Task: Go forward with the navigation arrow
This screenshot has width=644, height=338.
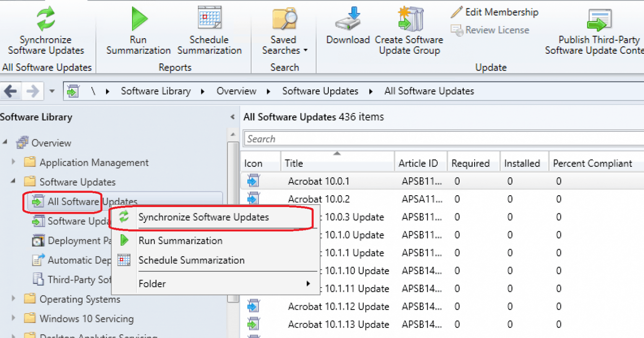Action: point(32,91)
